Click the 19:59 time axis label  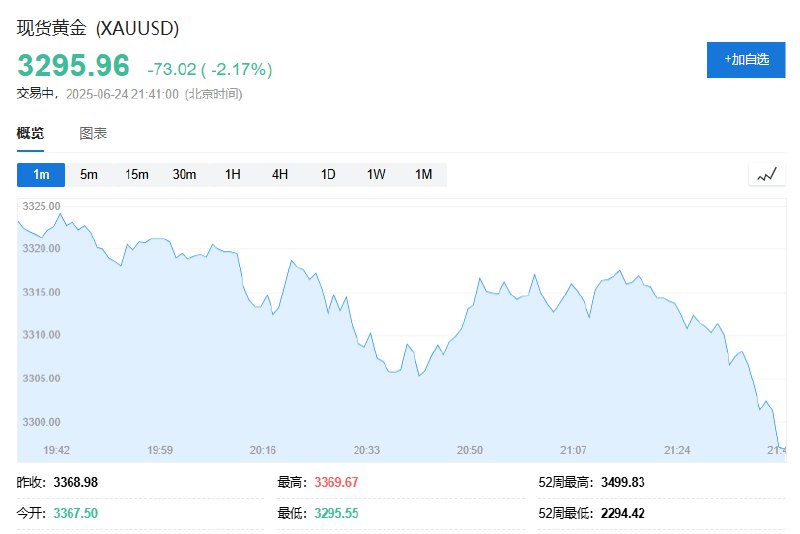(x=160, y=450)
